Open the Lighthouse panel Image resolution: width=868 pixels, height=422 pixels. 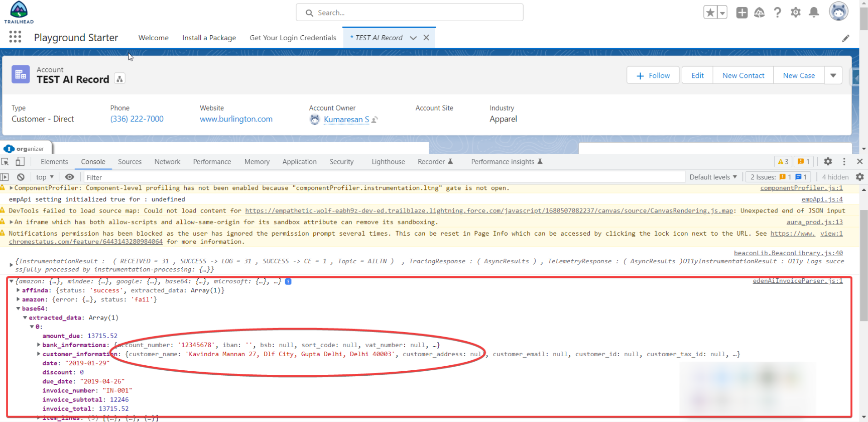point(388,162)
